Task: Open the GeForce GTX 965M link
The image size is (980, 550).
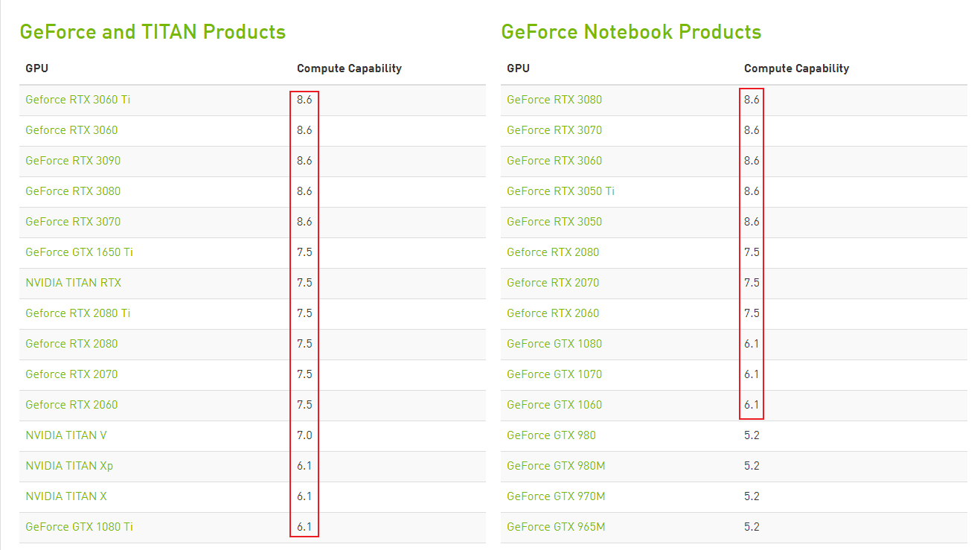Action: coord(556,527)
